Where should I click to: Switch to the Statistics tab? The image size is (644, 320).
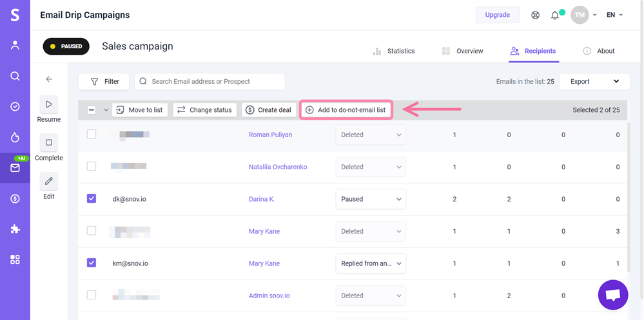tap(393, 51)
